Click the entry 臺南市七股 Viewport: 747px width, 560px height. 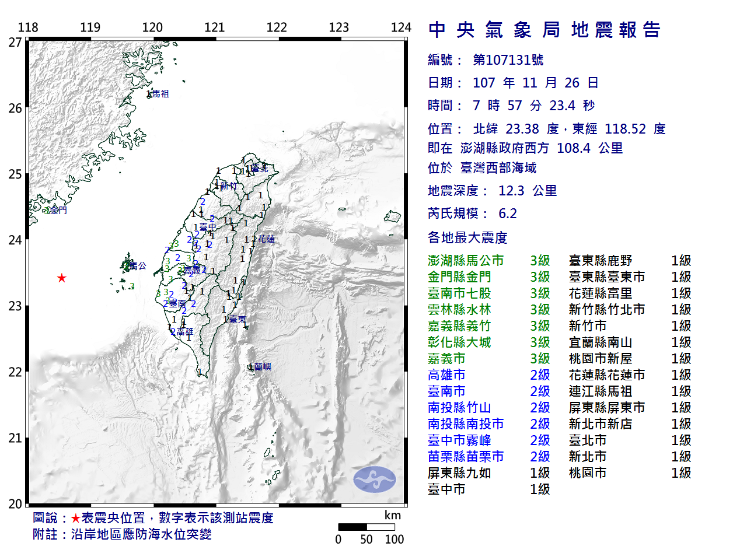coord(459,293)
